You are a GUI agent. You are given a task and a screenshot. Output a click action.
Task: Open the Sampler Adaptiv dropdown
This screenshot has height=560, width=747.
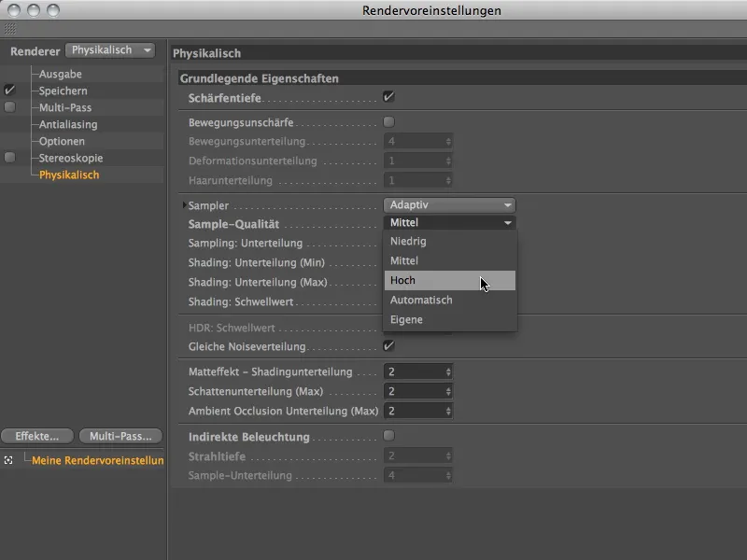coord(449,205)
